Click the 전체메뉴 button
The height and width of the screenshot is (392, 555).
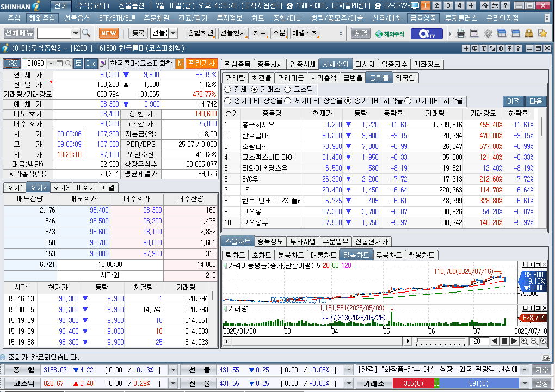click(x=18, y=33)
